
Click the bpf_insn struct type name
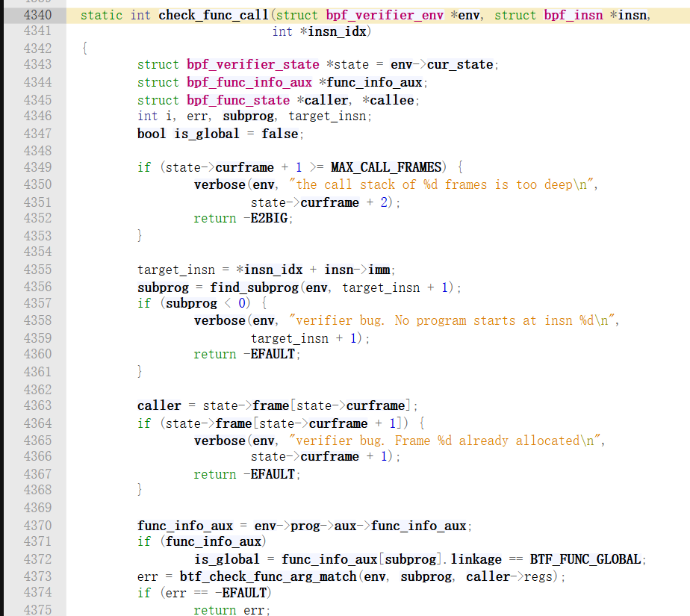(574, 16)
